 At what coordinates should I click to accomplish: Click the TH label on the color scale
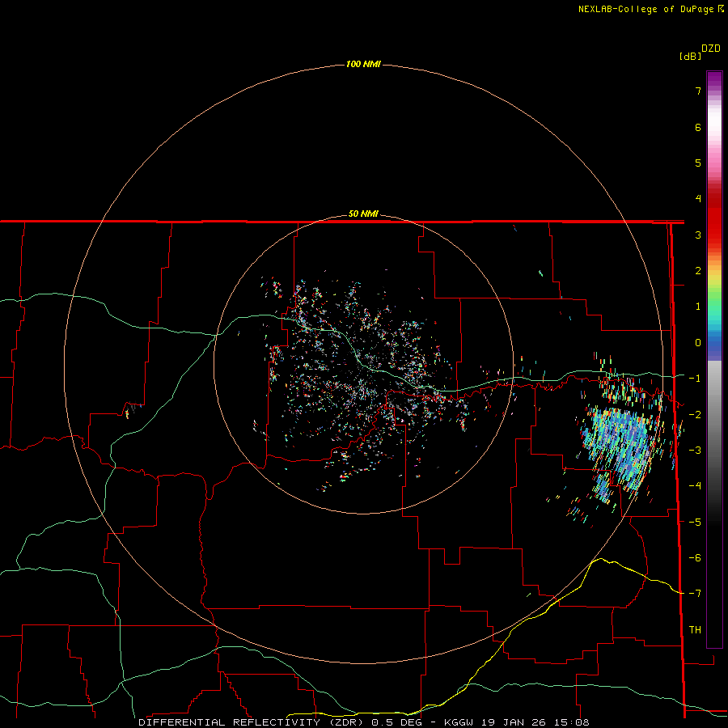(x=695, y=629)
